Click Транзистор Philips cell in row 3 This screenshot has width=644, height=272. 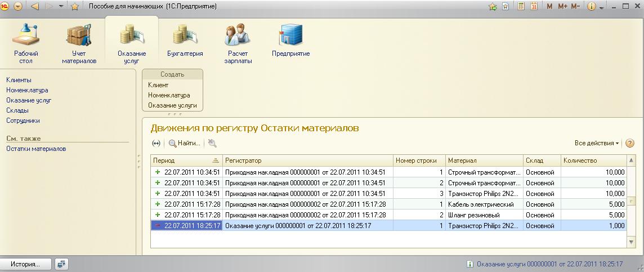tap(484, 194)
